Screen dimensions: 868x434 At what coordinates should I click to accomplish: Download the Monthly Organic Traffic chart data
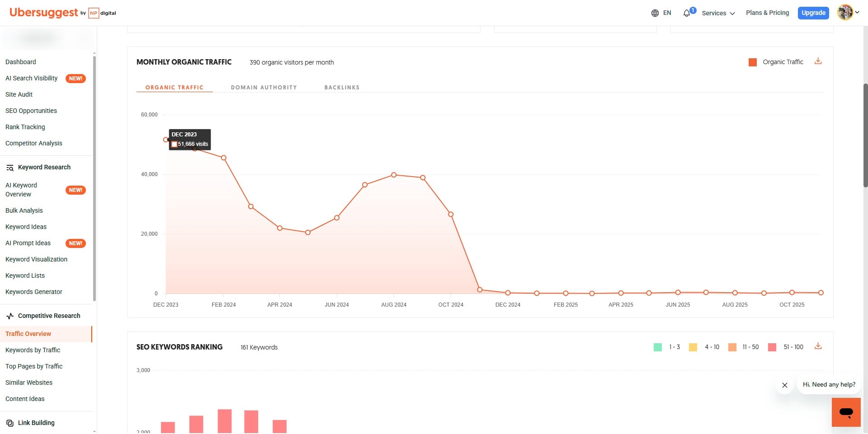point(818,61)
